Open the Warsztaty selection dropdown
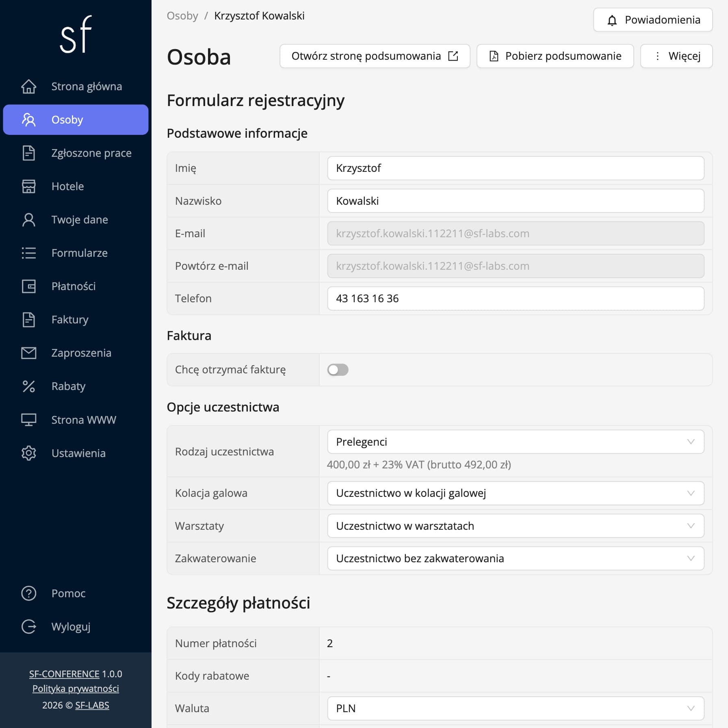Viewport: 728px width, 728px height. click(x=516, y=526)
